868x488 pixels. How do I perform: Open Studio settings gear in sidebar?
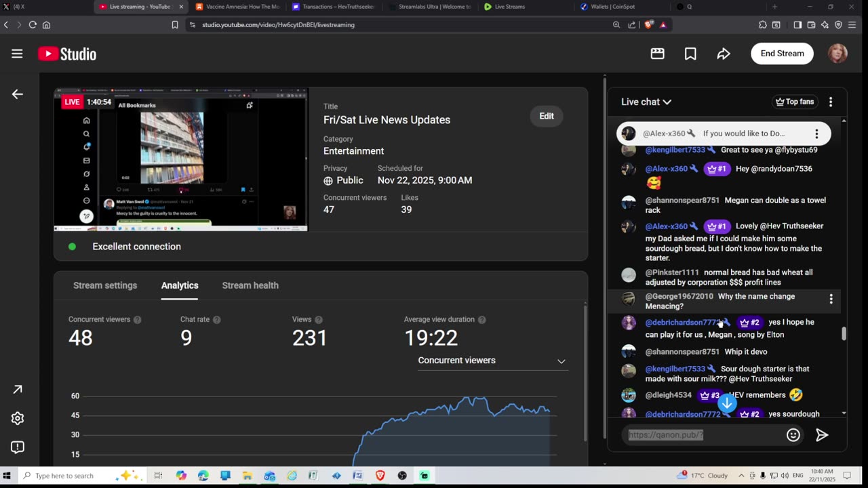[x=18, y=418]
